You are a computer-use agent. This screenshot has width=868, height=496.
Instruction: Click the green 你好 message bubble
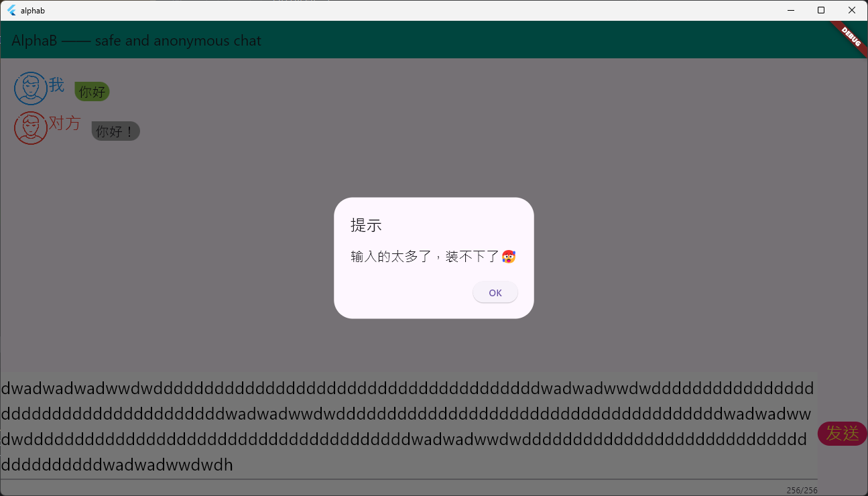(92, 92)
